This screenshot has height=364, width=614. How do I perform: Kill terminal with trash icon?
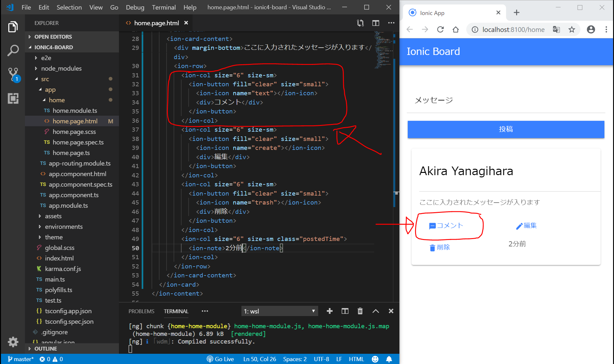pos(360,311)
